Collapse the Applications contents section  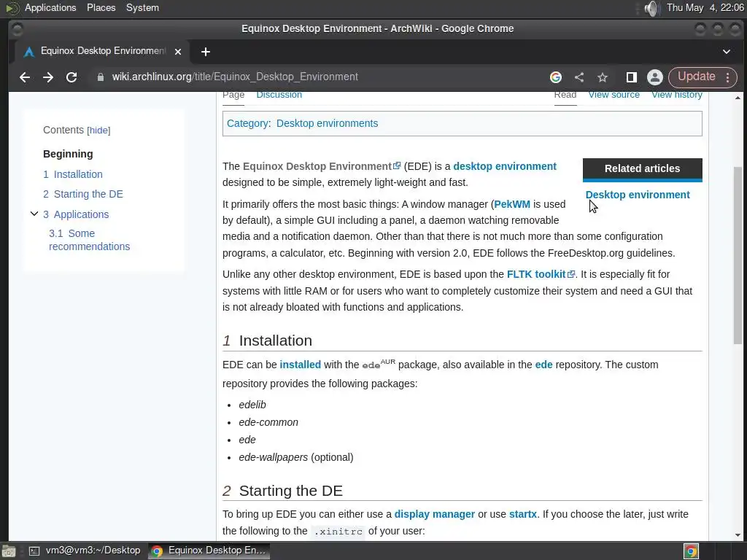[34, 214]
